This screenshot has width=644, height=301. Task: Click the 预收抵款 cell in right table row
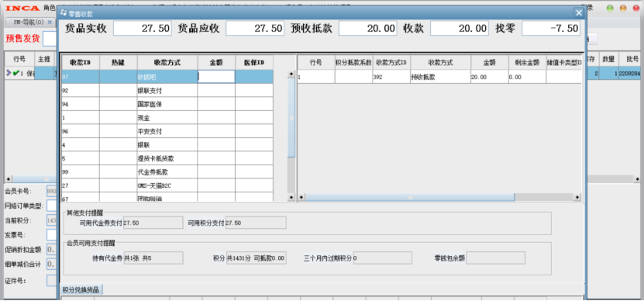pyautogui.click(x=440, y=77)
